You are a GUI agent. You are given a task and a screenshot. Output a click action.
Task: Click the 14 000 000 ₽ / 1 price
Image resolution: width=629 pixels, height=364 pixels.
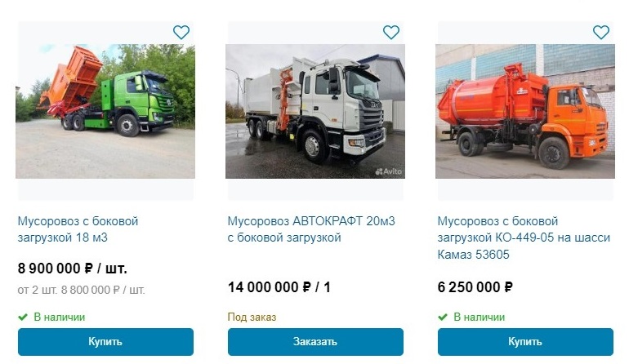point(279,287)
